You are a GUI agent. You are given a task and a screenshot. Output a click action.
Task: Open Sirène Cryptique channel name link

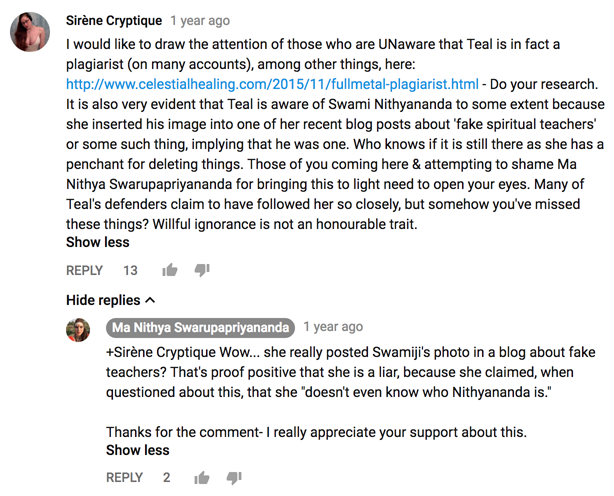[113, 20]
